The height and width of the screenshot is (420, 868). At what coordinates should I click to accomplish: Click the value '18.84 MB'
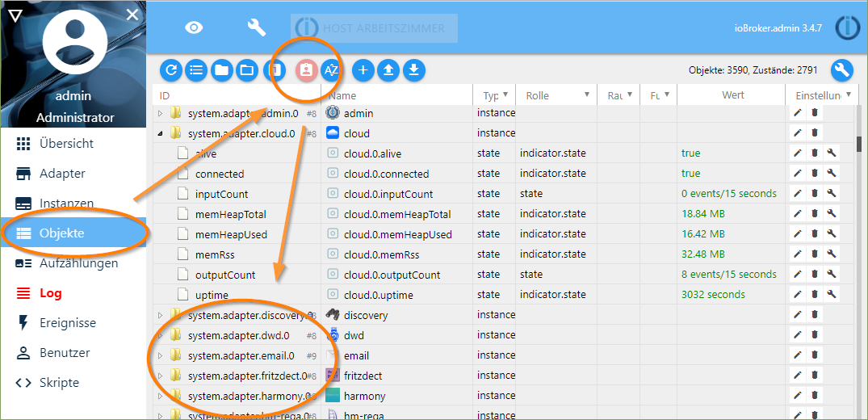tap(703, 214)
